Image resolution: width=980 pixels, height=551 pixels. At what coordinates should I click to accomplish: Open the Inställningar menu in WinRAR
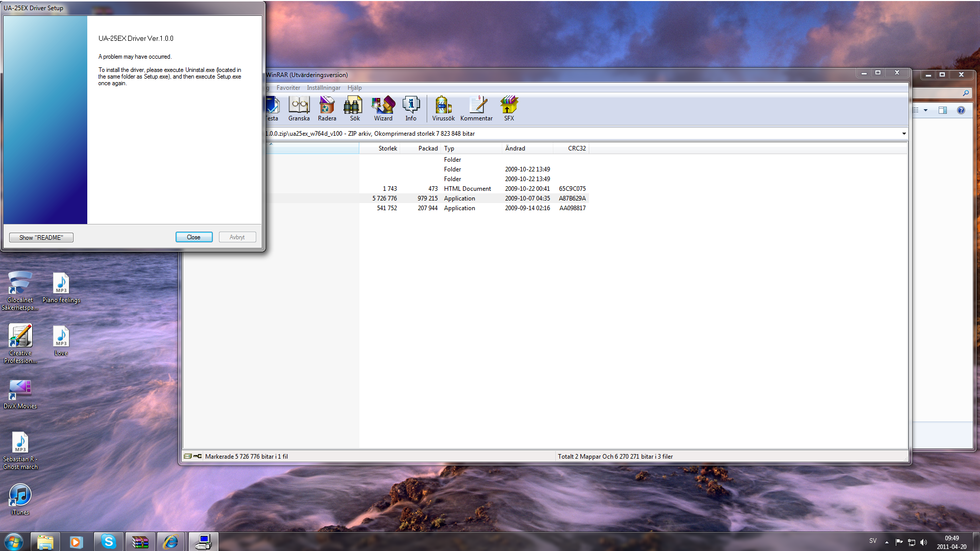(x=324, y=88)
